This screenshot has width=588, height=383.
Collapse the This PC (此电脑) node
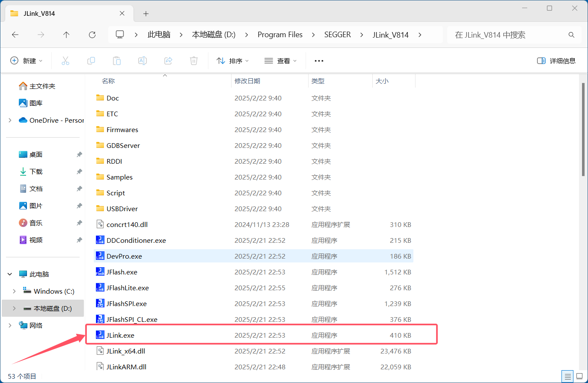10,274
